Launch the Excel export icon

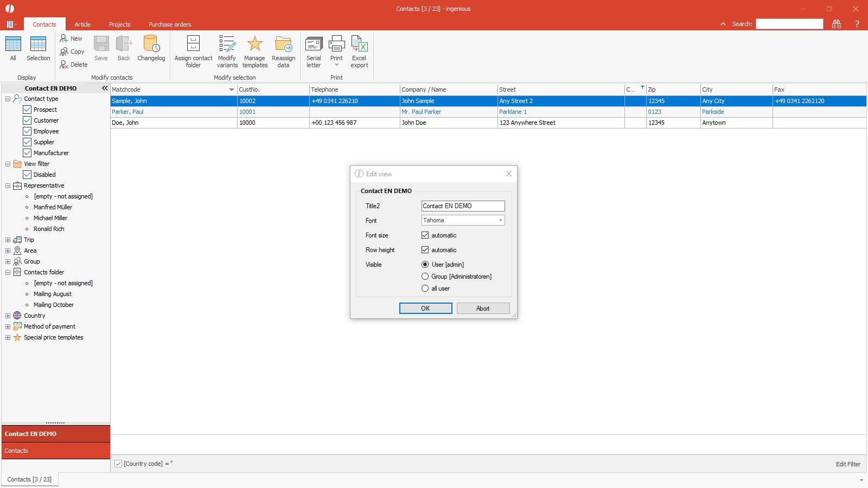pos(359,44)
